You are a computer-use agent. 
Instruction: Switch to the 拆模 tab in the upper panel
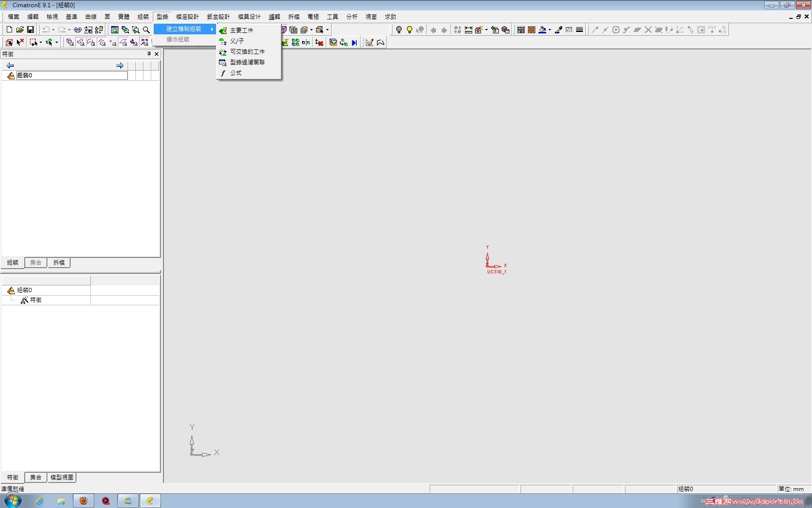pos(59,263)
